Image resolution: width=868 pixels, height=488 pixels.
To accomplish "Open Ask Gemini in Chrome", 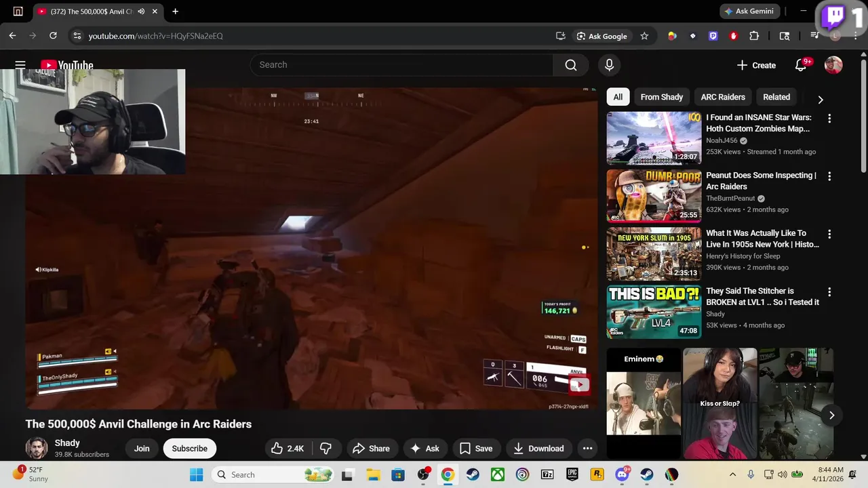I will [749, 12].
